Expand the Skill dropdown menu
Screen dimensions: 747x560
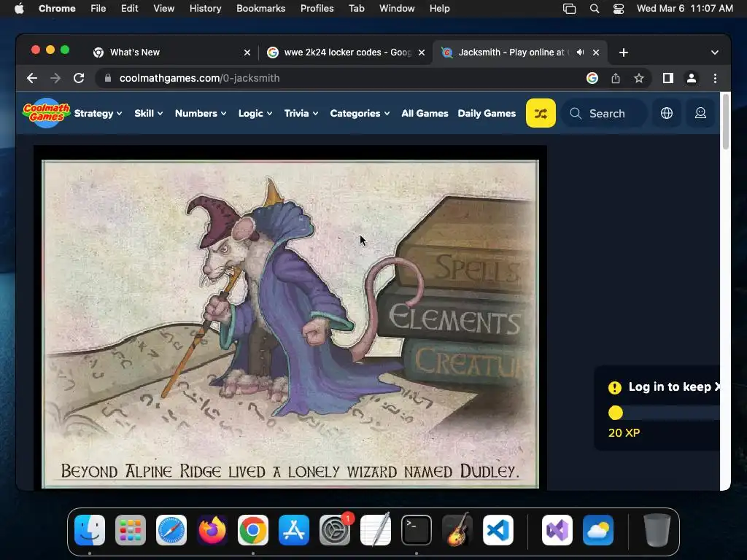(149, 113)
